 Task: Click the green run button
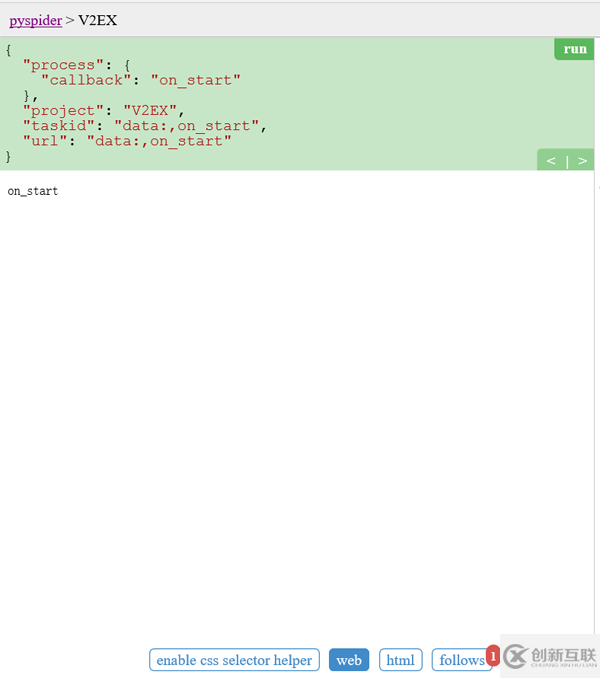[574, 49]
